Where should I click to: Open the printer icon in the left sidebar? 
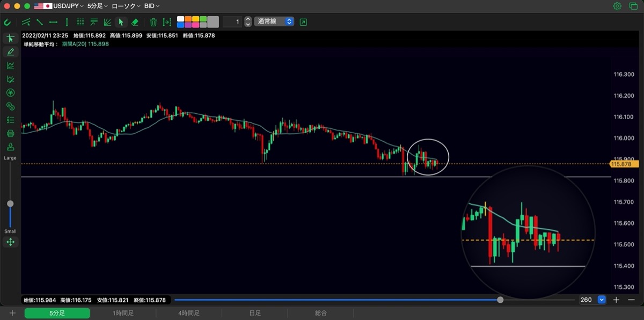point(10,133)
